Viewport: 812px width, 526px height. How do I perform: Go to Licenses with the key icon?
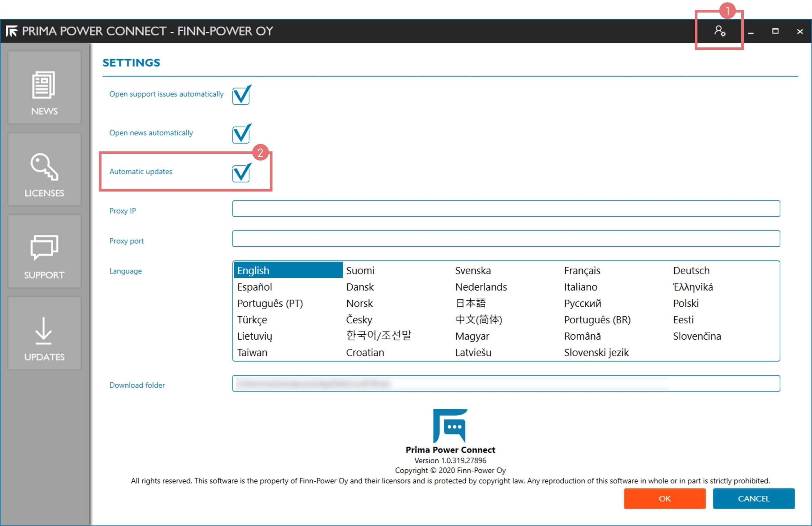44,170
